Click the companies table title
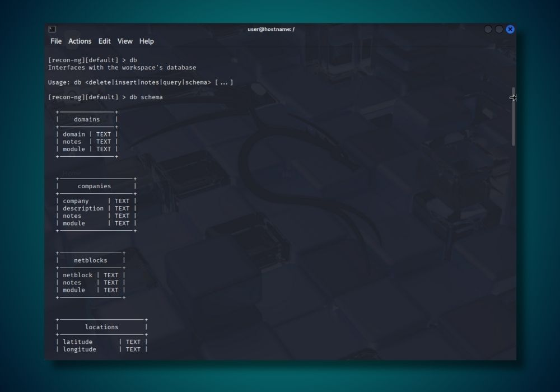Image resolution: width=560 pixels, height=392 pixels. (x=94, y=185)
